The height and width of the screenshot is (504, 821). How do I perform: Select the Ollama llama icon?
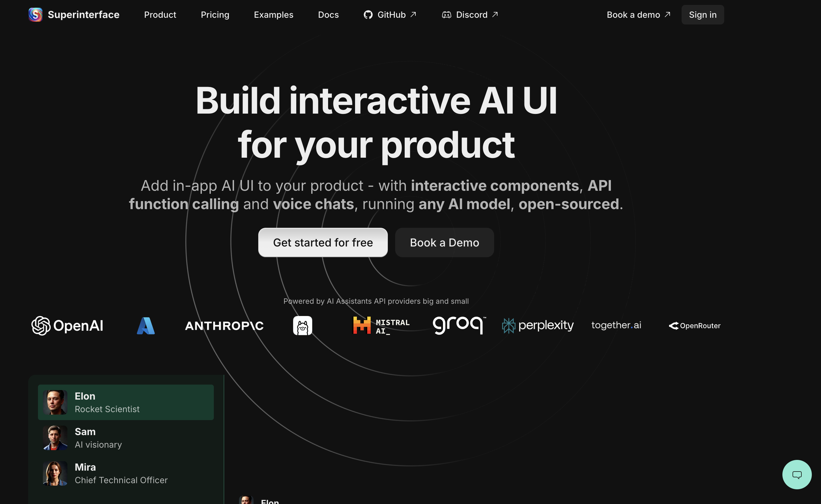[x=302, y=326]
